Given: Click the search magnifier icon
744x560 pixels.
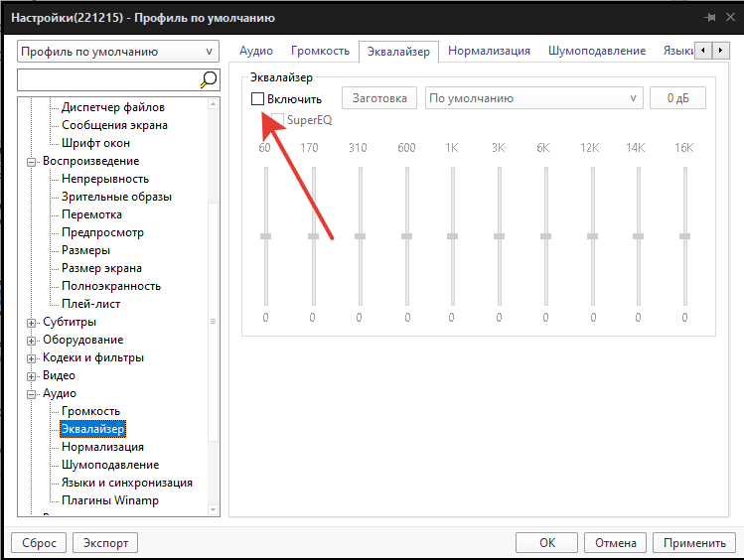Looking at the screenshot, I should coord(209,79).
